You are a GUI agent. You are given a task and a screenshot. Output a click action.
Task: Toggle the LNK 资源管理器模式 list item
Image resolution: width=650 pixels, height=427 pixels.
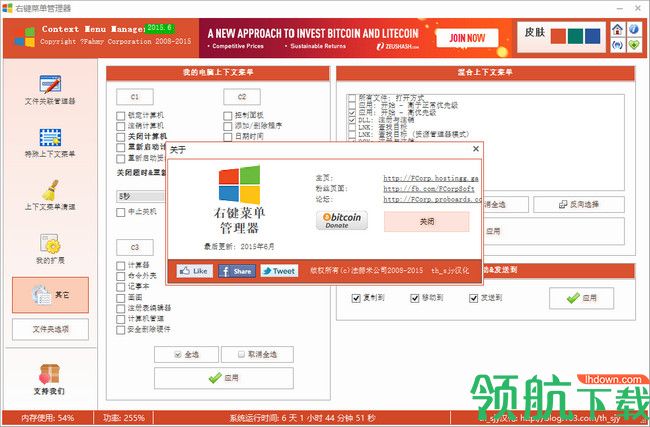pyautogui.click(x=352, y=135)
